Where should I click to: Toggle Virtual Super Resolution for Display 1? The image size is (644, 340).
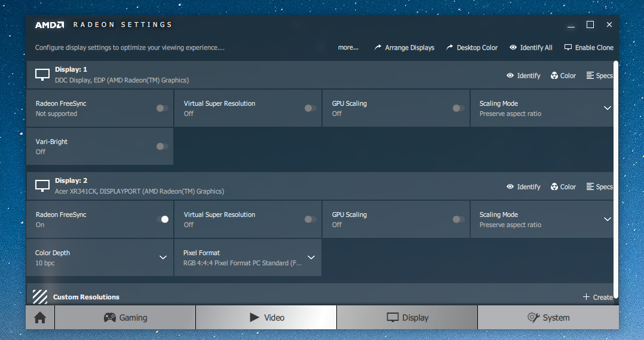tap(311, 108)
